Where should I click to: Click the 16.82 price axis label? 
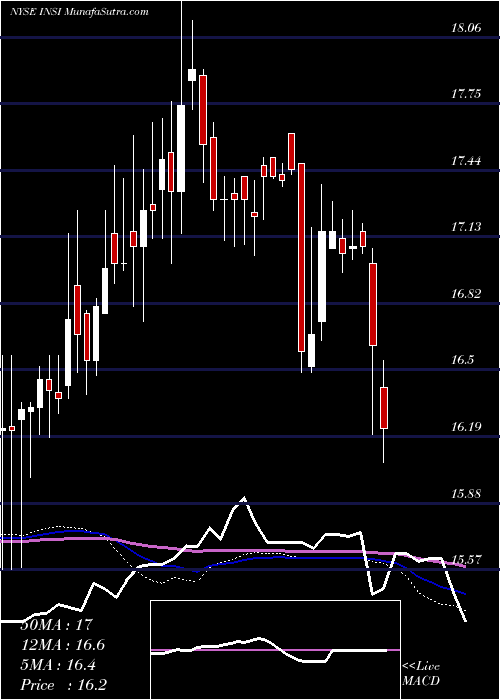466,294
